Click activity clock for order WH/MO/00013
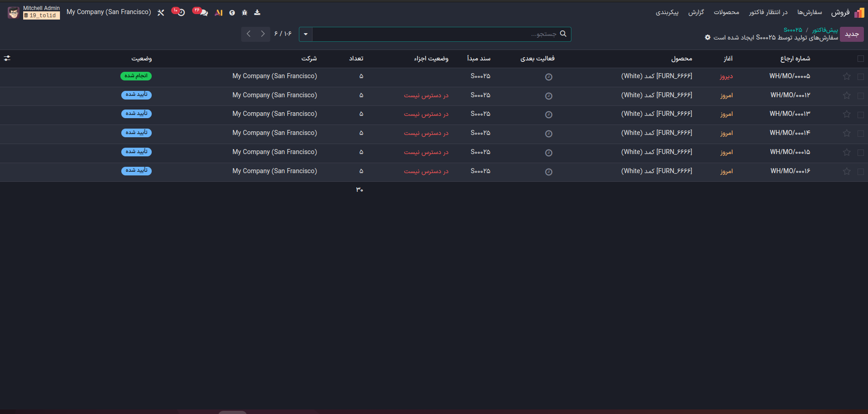This screenshot has height=414, width=868. [548, 115]
